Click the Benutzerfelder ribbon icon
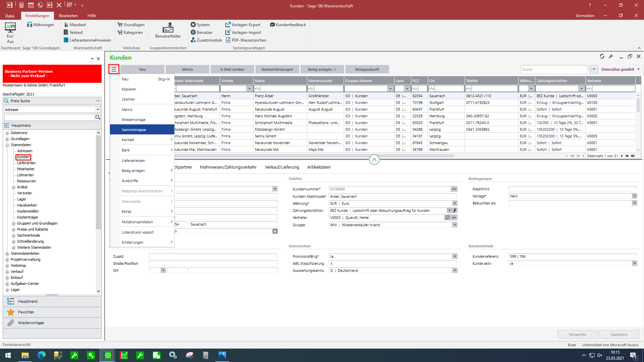The height and width of the screenshot is (362, 644). click(x=168, y=28)
